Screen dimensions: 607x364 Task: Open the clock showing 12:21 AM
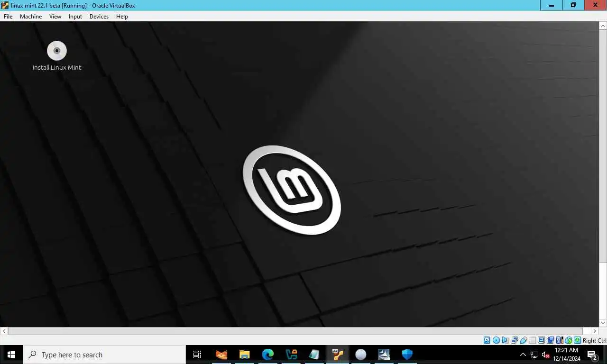567,355
